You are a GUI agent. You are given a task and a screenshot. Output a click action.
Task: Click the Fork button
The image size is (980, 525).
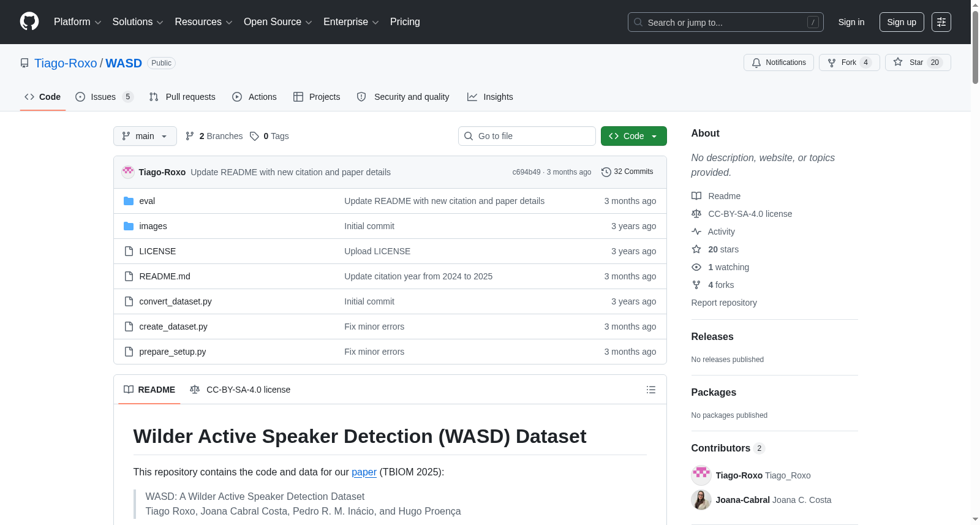(850, 62)
